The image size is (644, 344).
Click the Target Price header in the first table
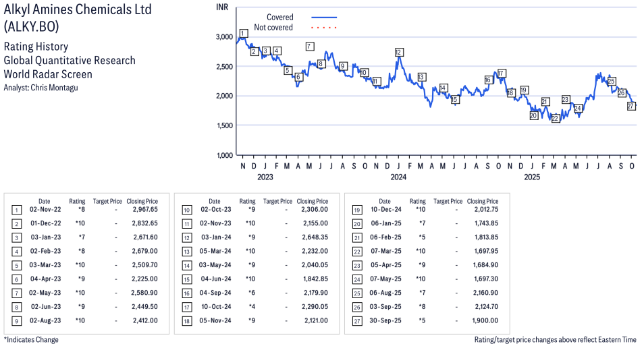point(107,201)
